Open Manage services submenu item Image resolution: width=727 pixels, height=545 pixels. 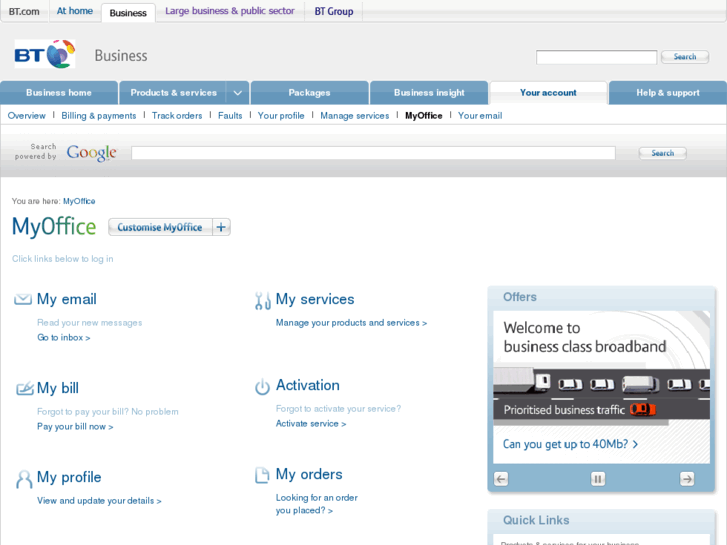355,115
